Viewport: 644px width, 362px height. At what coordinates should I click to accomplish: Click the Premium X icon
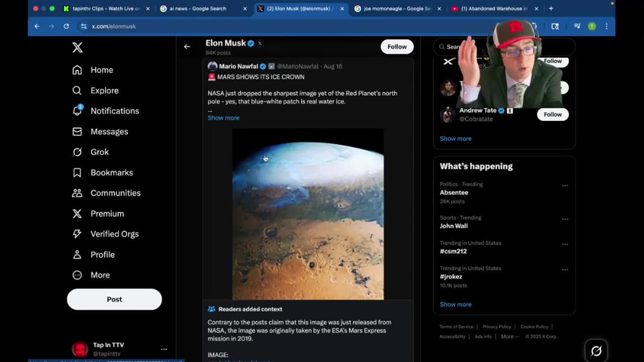77,214
